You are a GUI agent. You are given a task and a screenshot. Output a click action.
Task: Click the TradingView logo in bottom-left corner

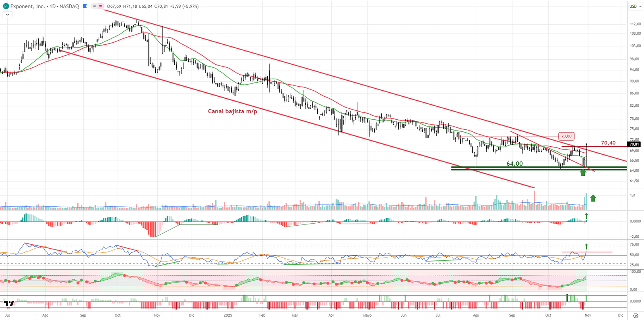point(9,303)
